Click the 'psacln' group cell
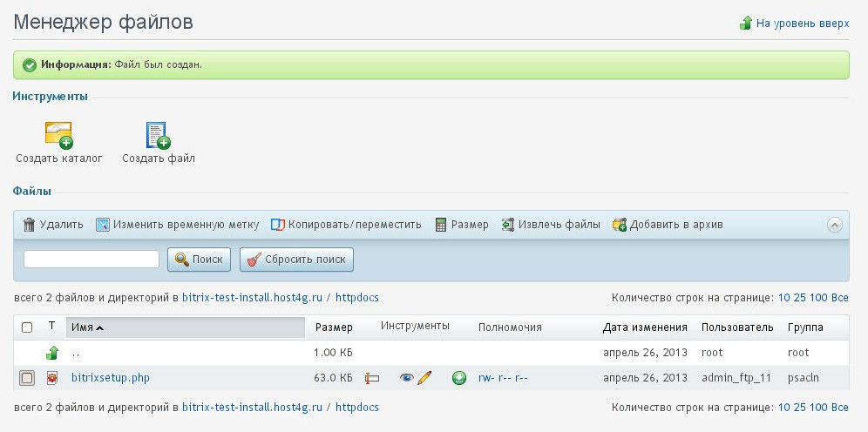Screen dimensions: 868x432 (804, 378)
